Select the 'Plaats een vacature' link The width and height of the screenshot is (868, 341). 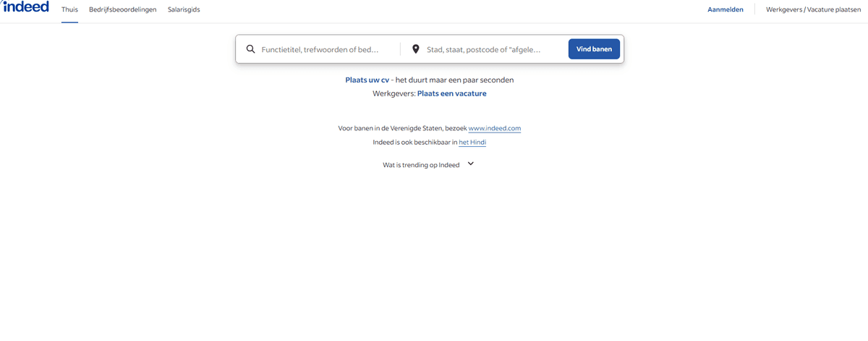[x=451, y=93]
